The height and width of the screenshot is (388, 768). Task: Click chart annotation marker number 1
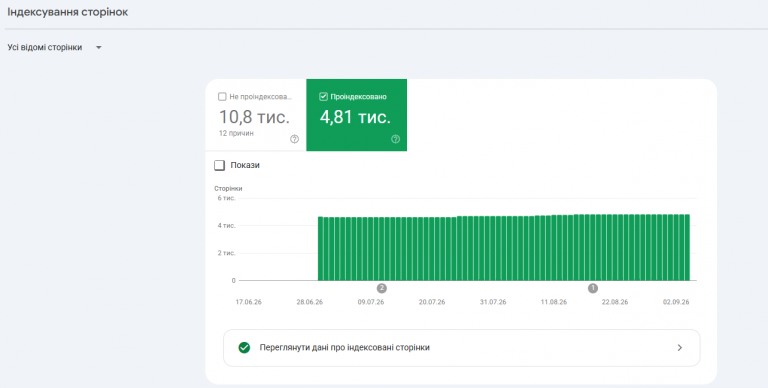(593, 288)
